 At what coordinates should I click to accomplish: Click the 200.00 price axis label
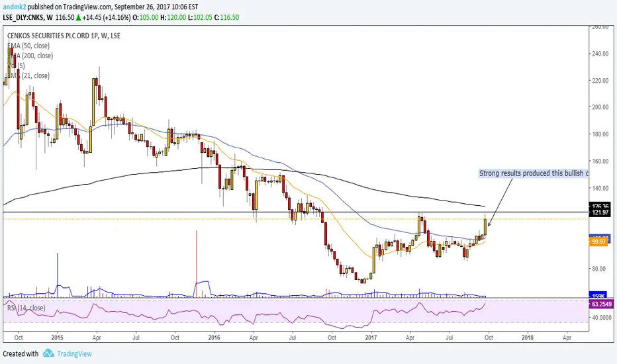600,107
